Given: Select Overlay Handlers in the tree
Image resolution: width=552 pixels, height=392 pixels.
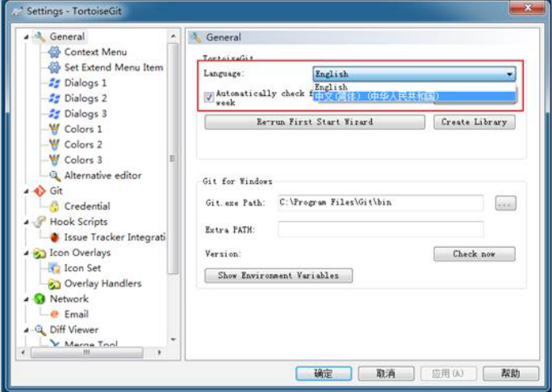Looking at the screenshot, I should [x=102, y=284].
